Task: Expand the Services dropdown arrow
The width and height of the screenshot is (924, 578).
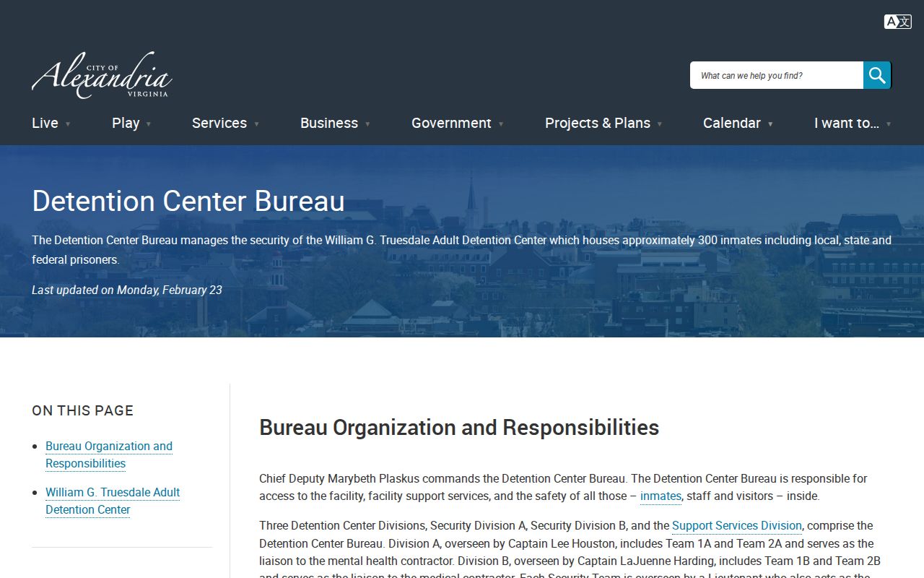Action: coord(256,124)
